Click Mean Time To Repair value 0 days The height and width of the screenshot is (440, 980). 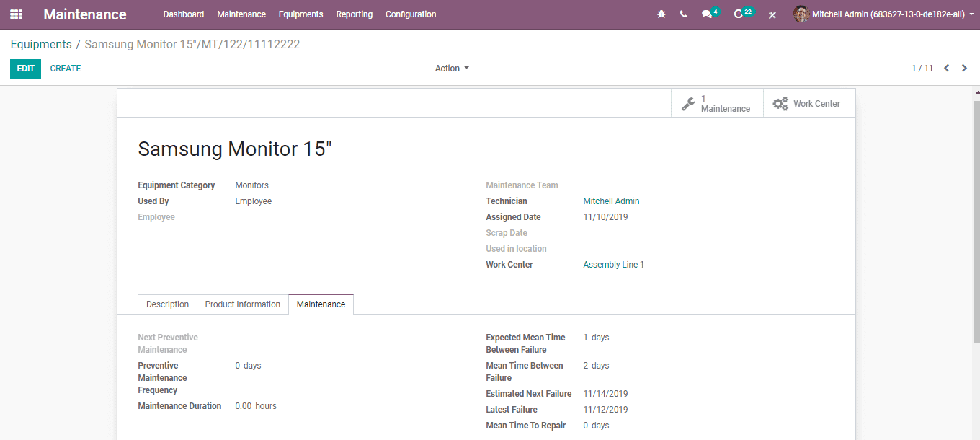596,426
